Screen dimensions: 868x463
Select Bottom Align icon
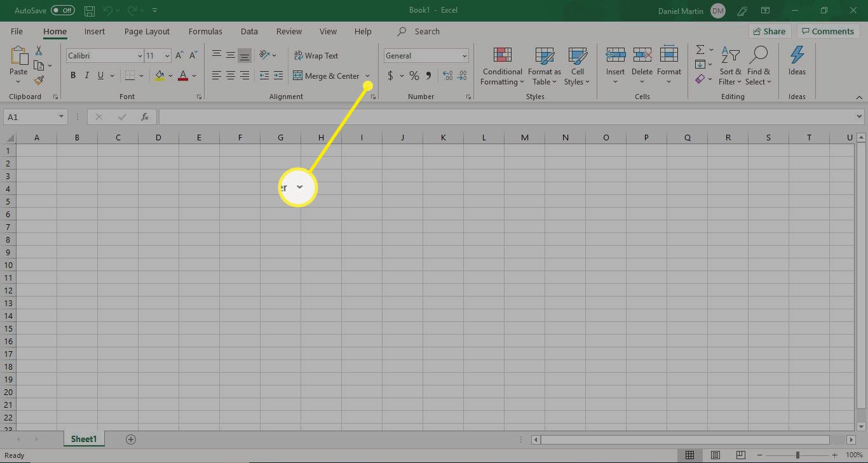[x=245, y=55]
